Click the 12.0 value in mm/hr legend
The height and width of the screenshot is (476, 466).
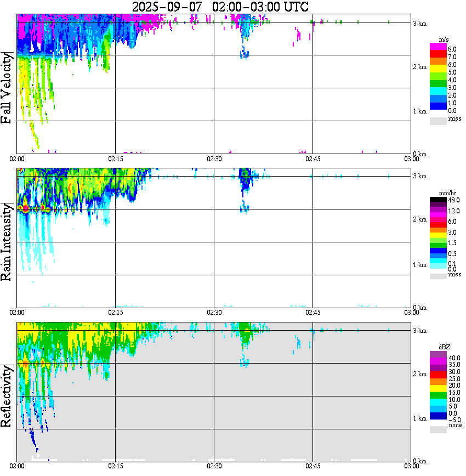click(454, 211)
